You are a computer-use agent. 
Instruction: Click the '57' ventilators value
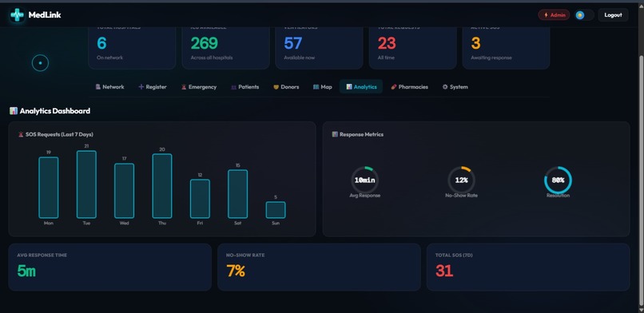293,43
